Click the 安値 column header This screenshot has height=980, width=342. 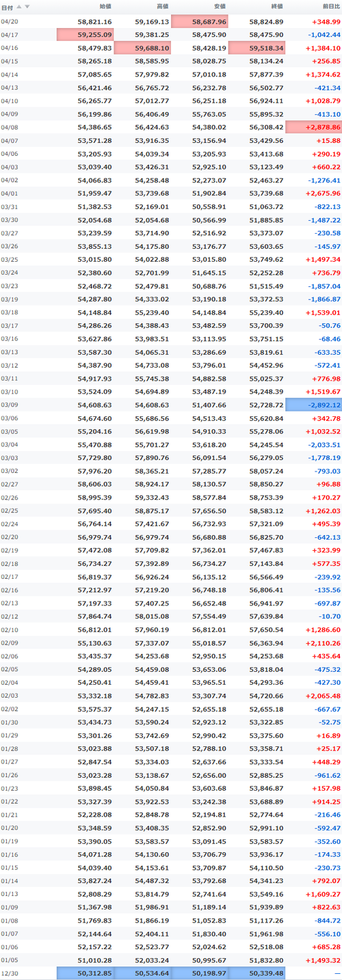[220, 7]
